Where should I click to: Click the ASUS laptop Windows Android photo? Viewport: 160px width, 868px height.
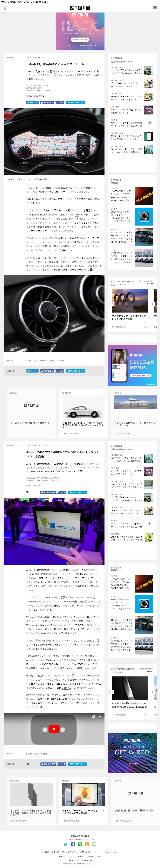(54, 531)
